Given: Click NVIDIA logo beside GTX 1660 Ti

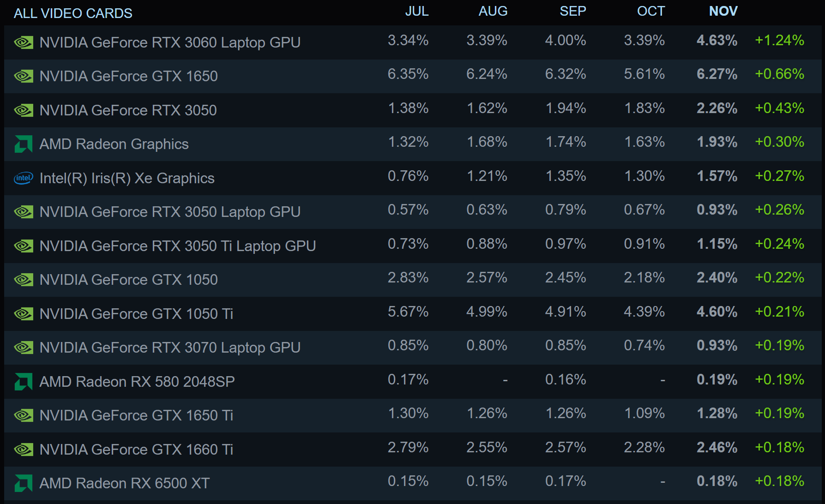Looking at the screenshot, I should (24, 450).
